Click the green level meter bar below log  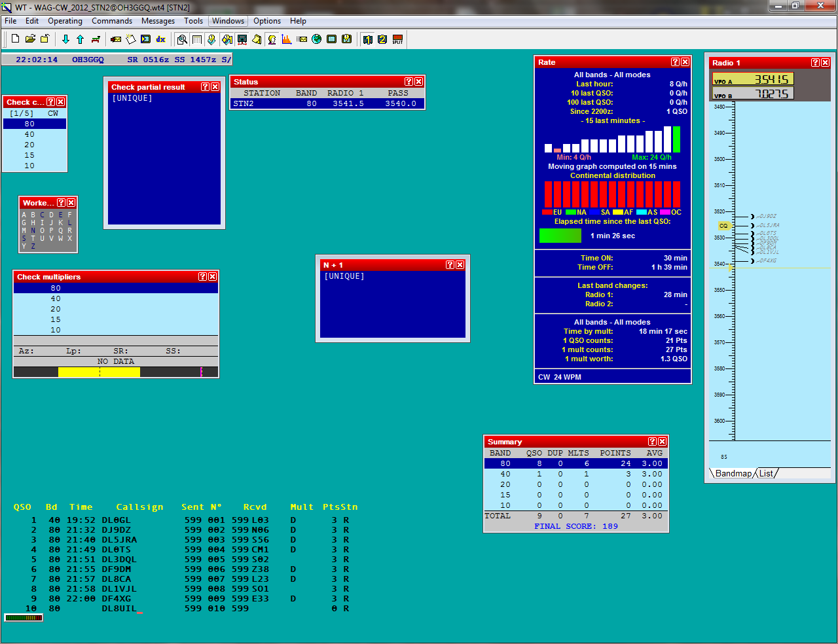24,617
